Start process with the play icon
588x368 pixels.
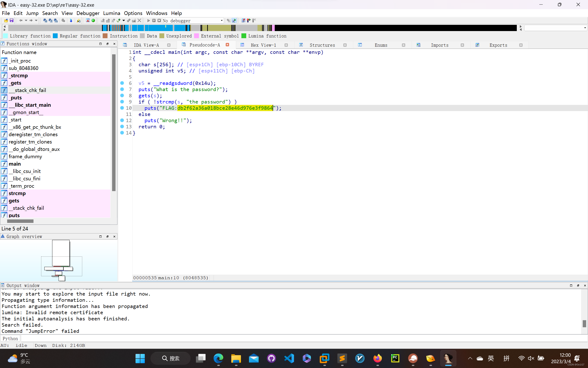coord(148,21)
